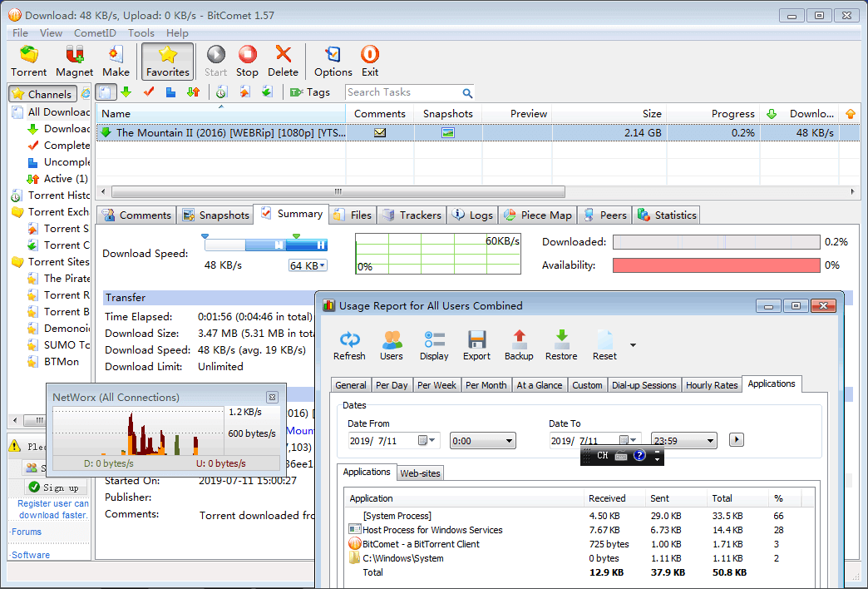
Task: Switch to the Snapshots detail tab
Action: pyautogui.click(x=216, y=215)
